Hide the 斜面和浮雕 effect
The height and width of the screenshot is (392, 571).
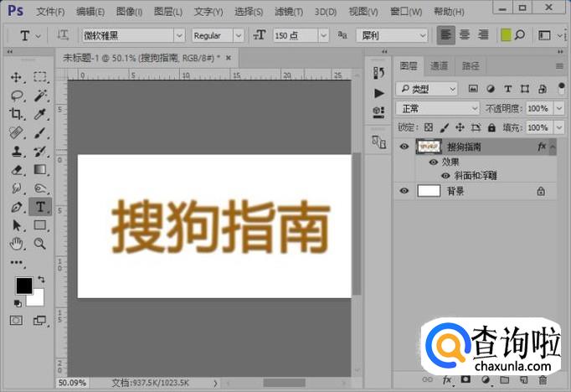pos(445,176)
